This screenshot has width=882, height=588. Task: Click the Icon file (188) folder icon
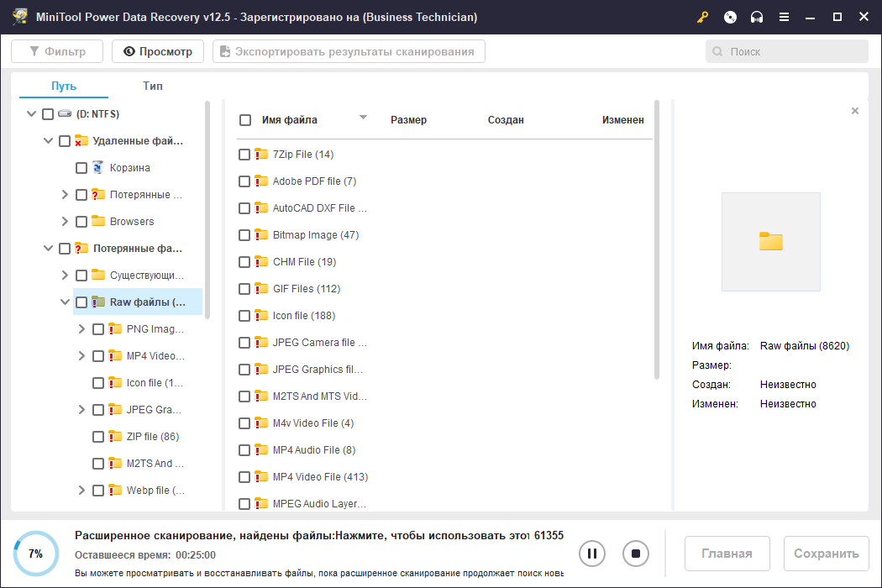(x=261, y=315)
